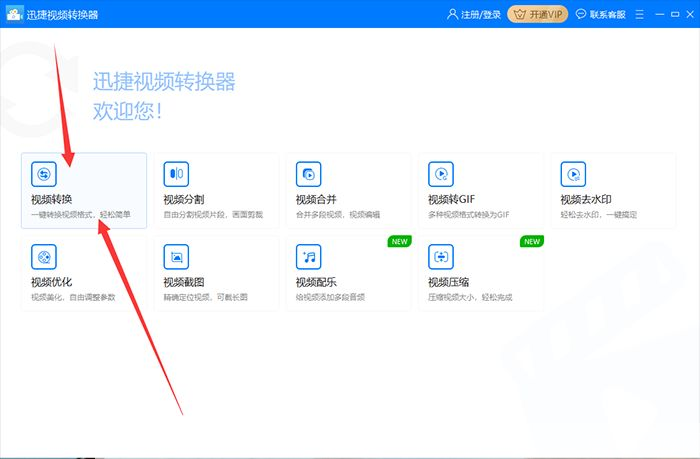700x459 pixels.
Task: Click the 迅捷视频转换器 title bar text
Action: (x=62, y=15)
